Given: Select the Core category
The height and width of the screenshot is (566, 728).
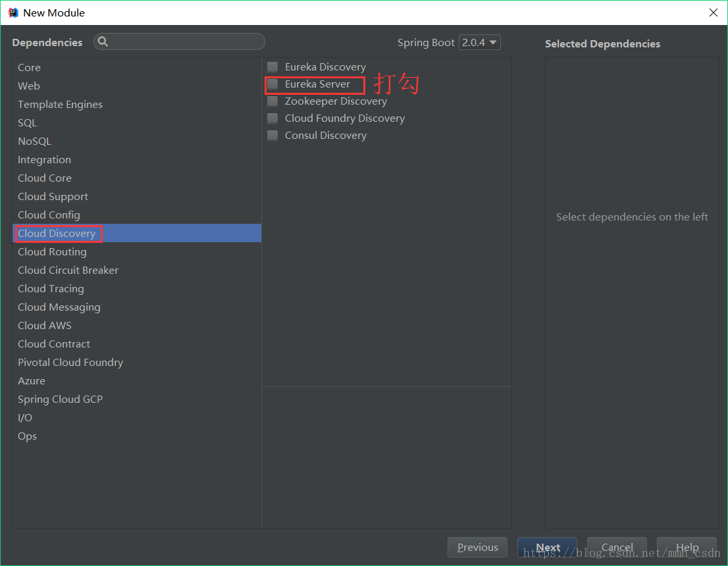Looking at the screenshot, I should point(137,67).
